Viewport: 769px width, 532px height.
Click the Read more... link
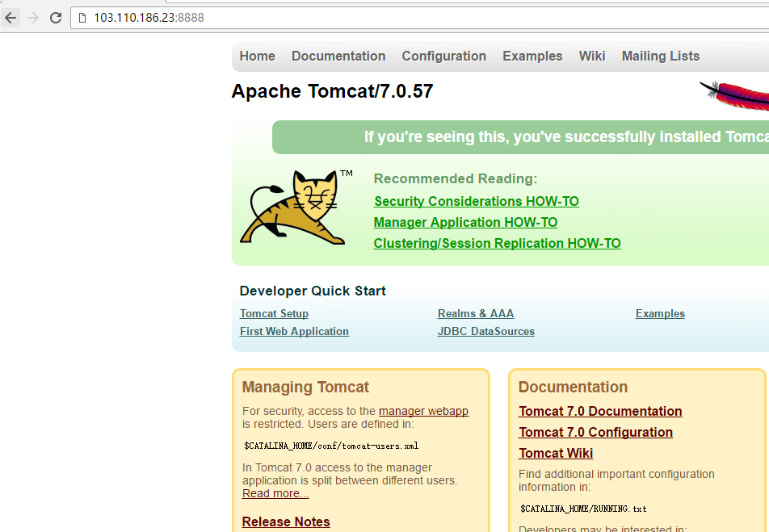click(275, 493)
